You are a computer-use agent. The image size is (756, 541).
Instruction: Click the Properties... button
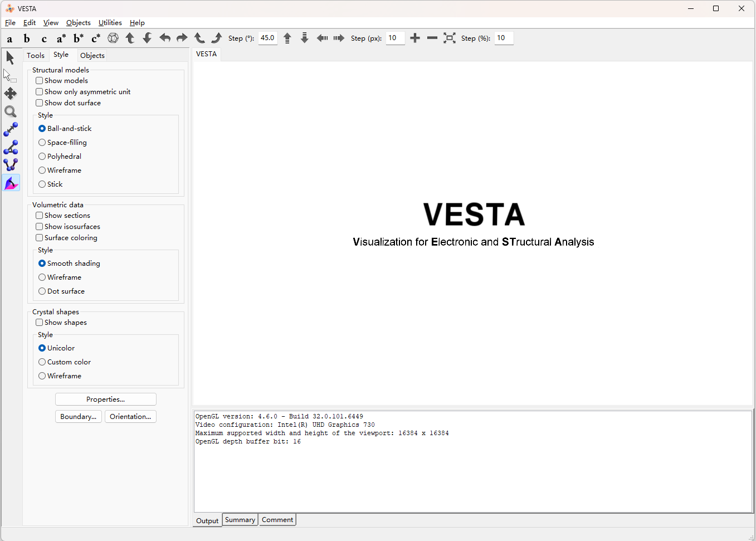[105, 399]
